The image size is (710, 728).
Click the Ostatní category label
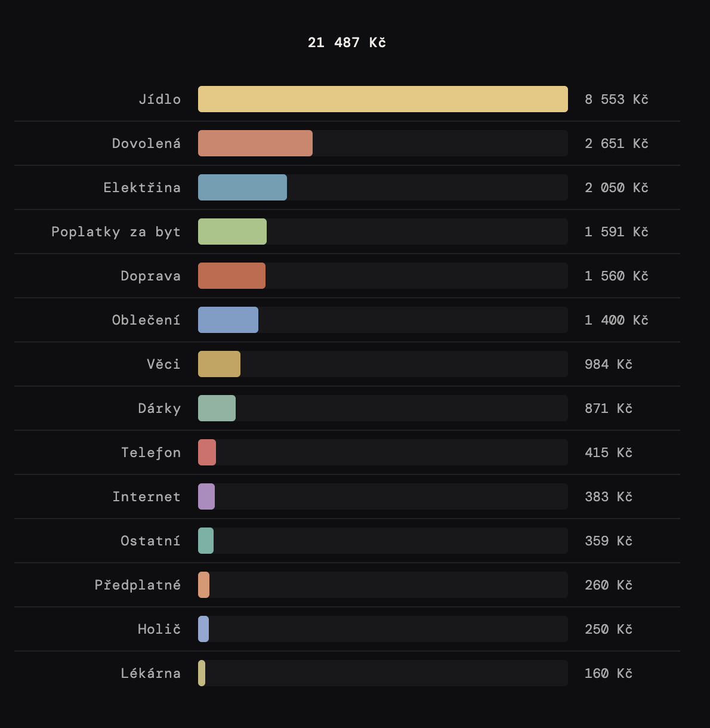pos(150,541)
